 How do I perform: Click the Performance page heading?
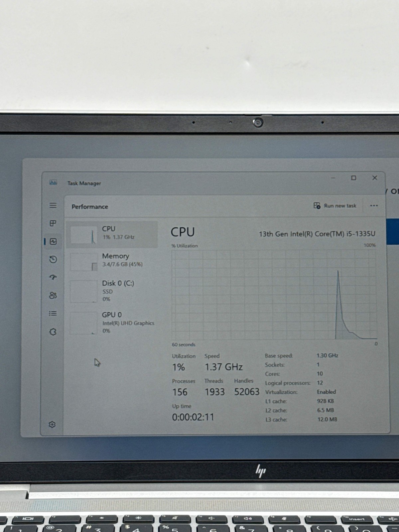[x=90, y=206]
